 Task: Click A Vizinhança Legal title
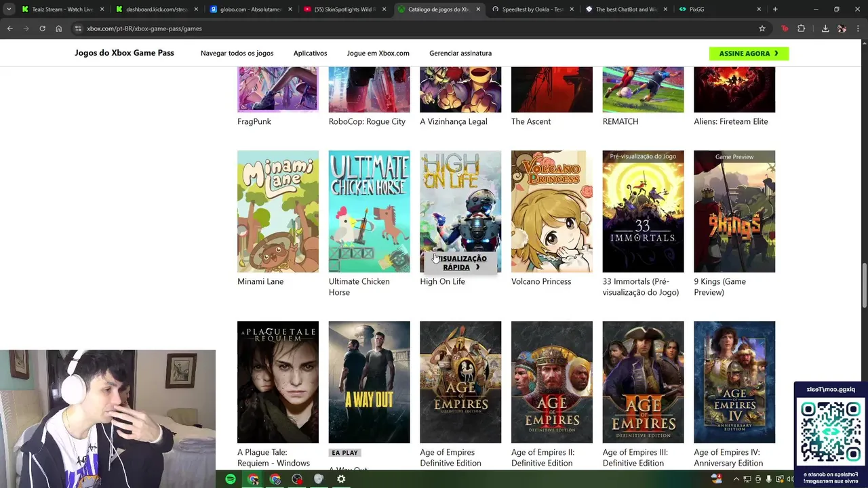(454, 121)
